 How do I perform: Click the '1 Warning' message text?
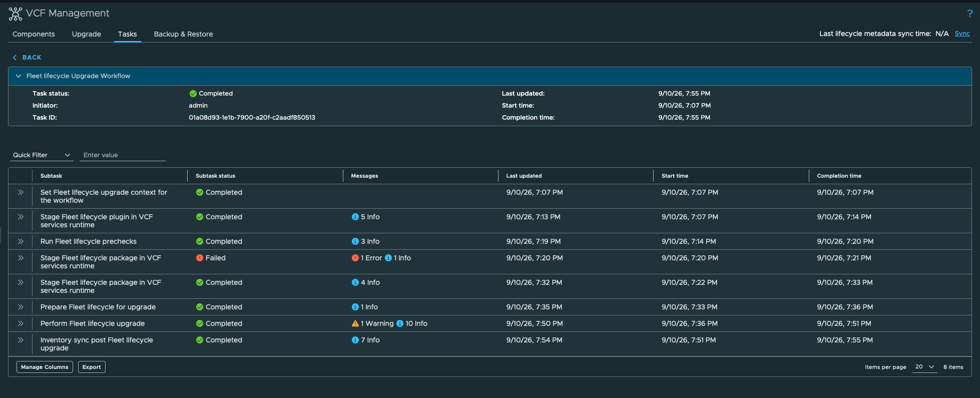point(377,323)
